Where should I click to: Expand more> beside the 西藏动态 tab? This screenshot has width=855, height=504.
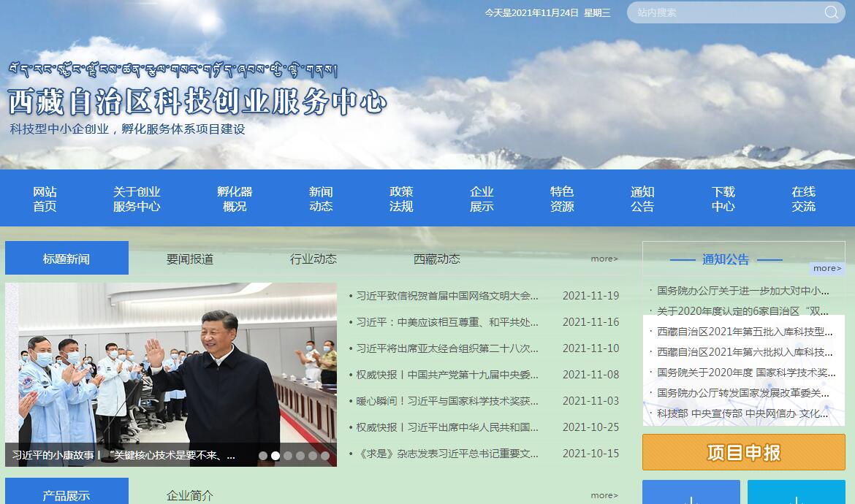(x=604, y=259)
